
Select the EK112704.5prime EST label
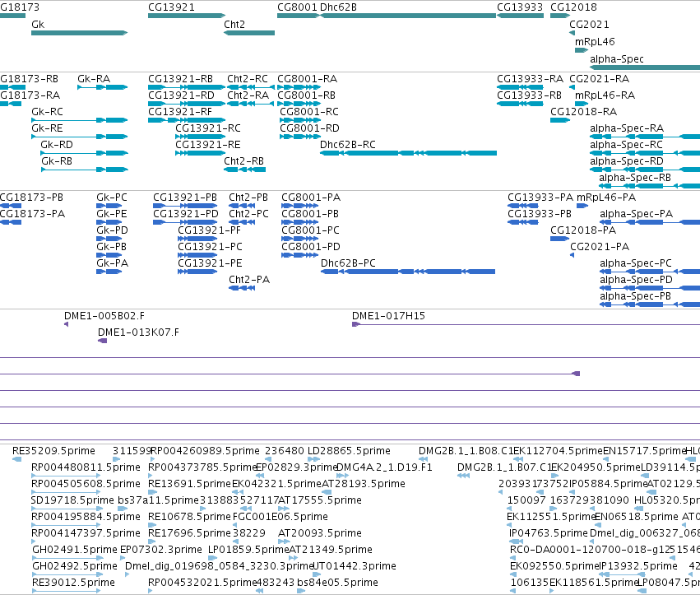[558, 451]
